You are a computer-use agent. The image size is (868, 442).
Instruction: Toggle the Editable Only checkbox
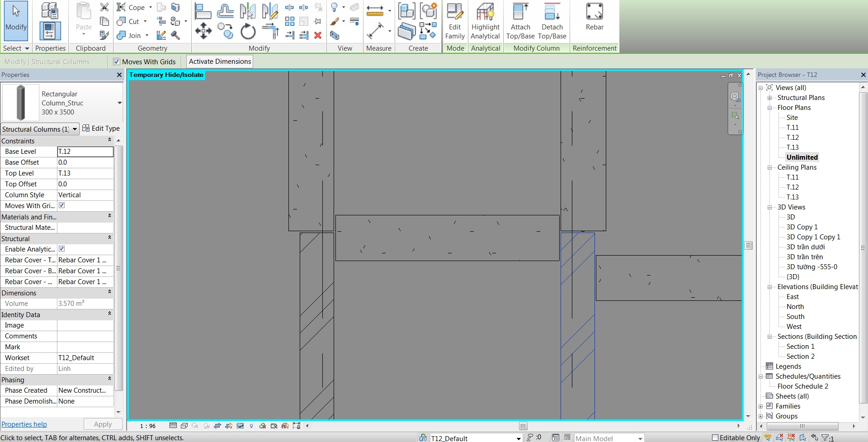715,437
